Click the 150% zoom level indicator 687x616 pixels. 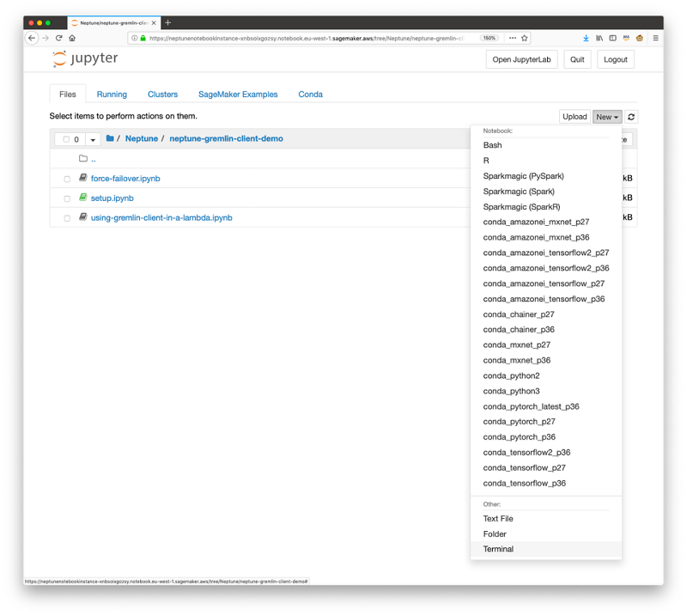(489, 38)
